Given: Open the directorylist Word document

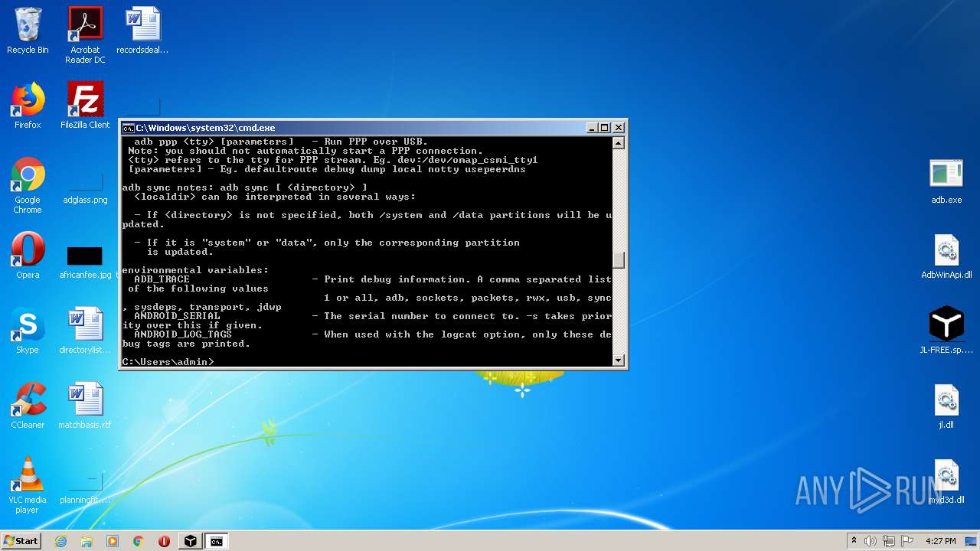Looking at the screenshot, I should [85, 331].
